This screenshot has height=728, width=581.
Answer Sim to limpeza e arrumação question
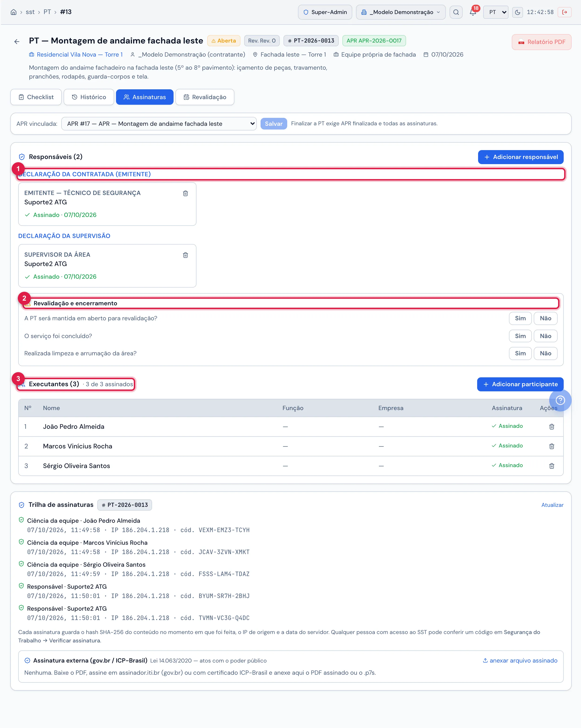point(520,353)
